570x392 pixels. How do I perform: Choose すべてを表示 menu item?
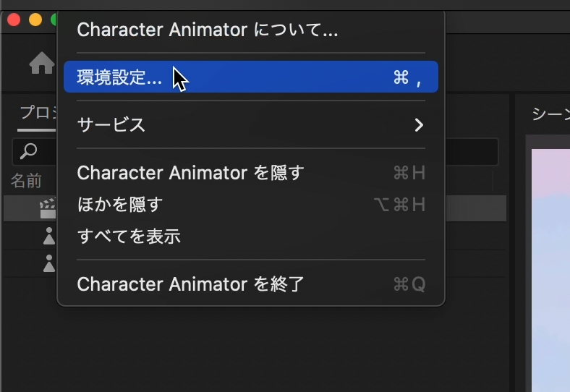(129, 237)
